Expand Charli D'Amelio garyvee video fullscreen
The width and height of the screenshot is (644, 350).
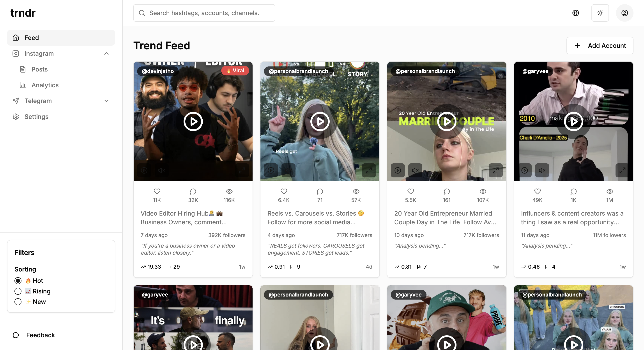coord(622,170)
